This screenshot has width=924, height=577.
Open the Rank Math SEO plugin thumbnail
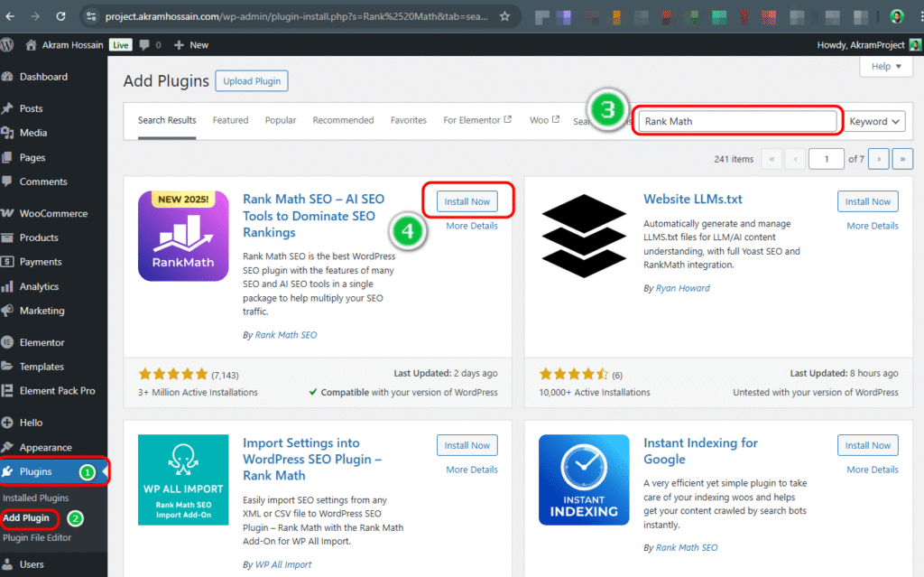pyautogui.click(x=183, y=236)
